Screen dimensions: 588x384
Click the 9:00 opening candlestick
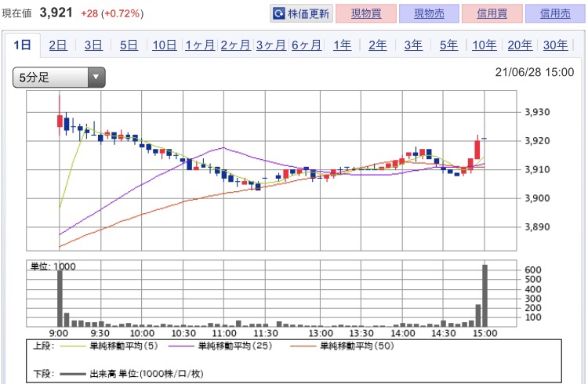click(x=60, y=121)
